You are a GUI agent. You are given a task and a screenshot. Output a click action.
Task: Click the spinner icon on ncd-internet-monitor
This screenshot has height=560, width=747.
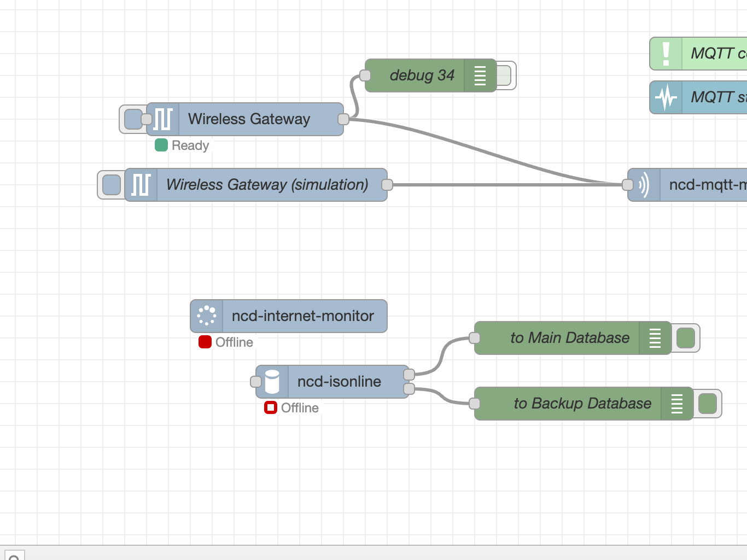tap(206, 316)
